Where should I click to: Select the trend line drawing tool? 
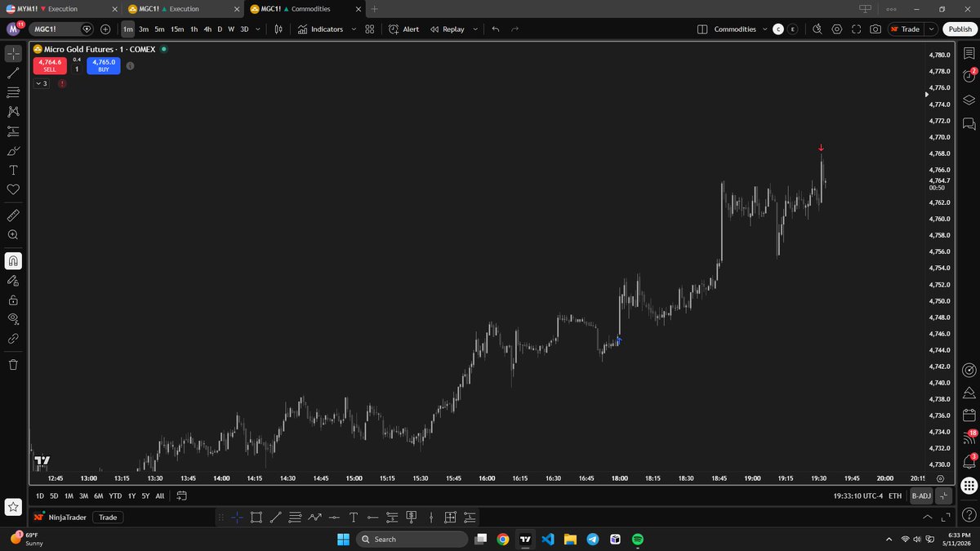click(x=13, y=73)
